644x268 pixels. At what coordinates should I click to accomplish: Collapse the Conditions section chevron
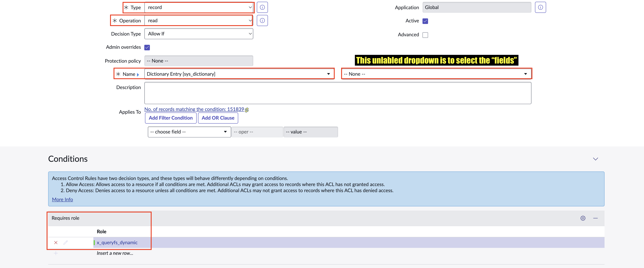(595, 159)
